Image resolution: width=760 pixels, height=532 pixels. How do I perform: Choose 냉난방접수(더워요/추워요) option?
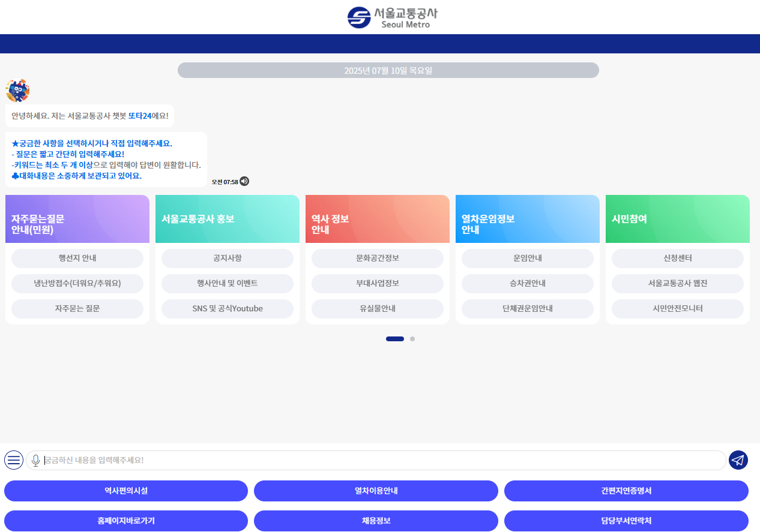pos(77,284)
